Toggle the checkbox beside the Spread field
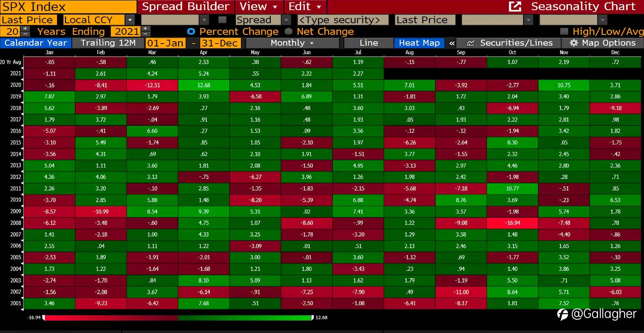The image size is (644, 333). (x=222, y=20)
